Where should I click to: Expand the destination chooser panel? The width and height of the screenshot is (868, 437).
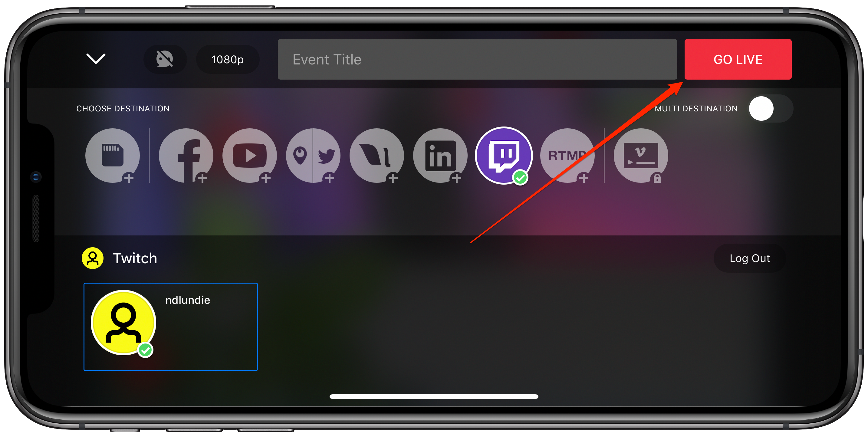pyautogui.click(x=95, y=58)
